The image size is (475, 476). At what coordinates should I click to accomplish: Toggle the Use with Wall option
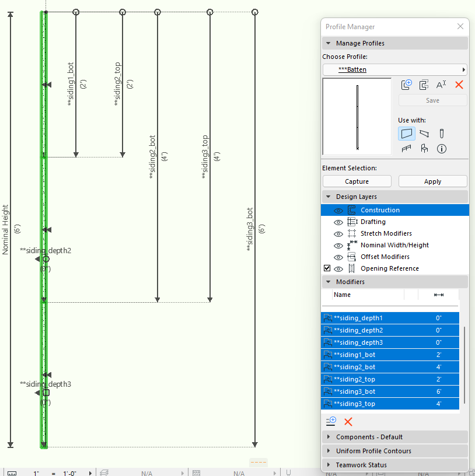pos(407,134)
